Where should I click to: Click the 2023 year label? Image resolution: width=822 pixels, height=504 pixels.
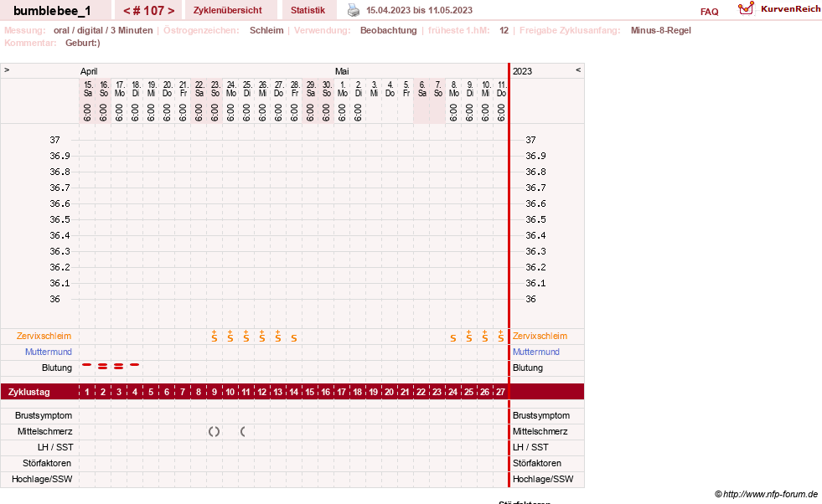pyautogui.click(x=522, y=71)
